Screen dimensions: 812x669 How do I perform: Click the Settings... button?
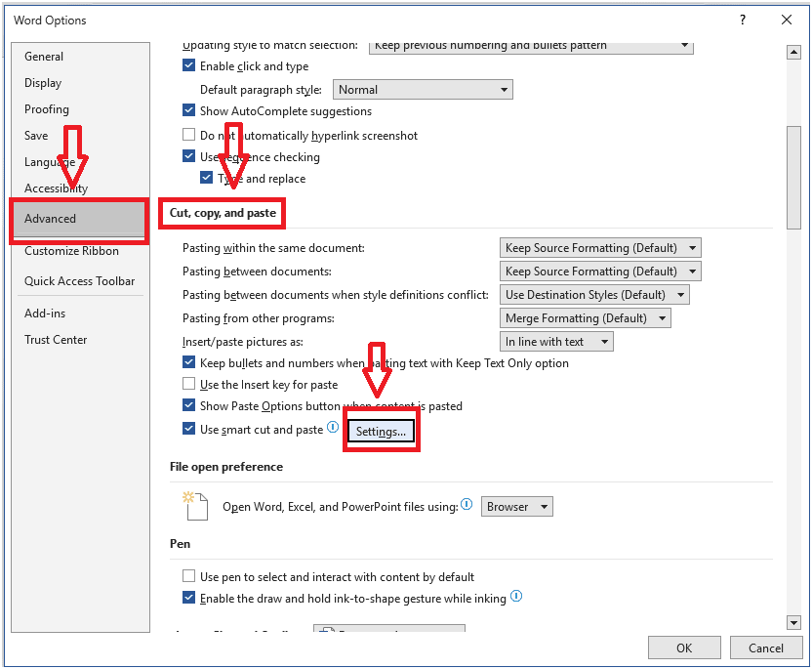pyautogui.click(x=381, y=432)
